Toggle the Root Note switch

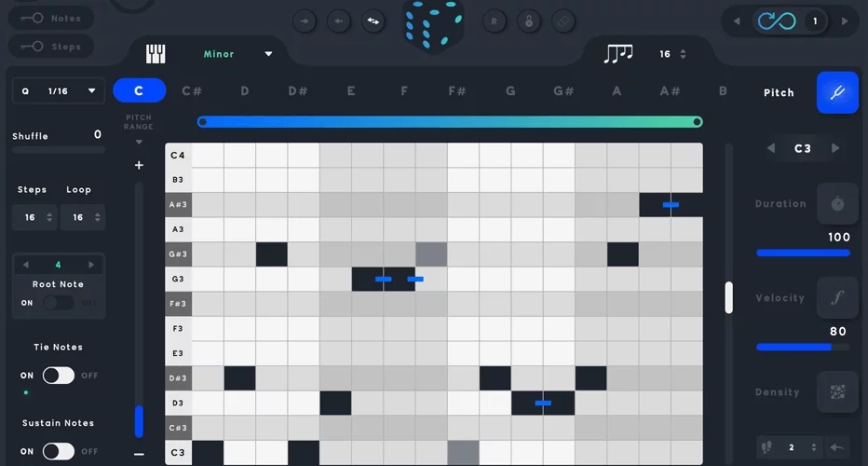(x=58, y=303)
